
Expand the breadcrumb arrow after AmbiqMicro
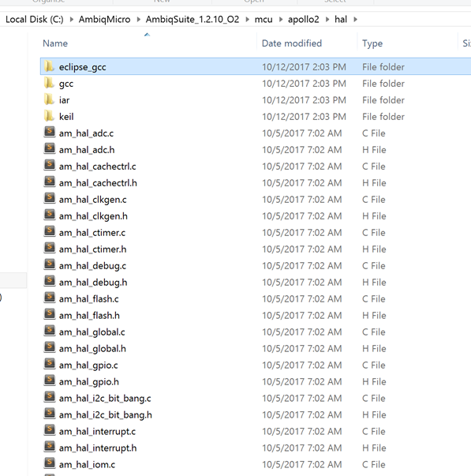point(138,20)
